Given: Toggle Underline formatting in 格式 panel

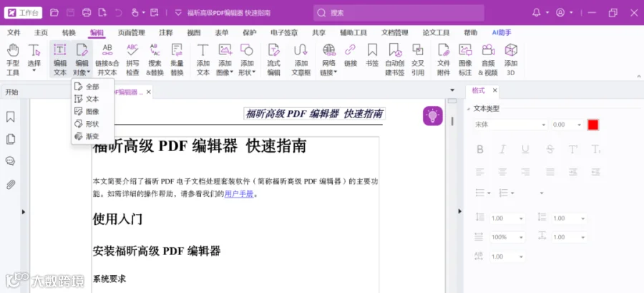Looking at the screenshot, I should [525, 150].
